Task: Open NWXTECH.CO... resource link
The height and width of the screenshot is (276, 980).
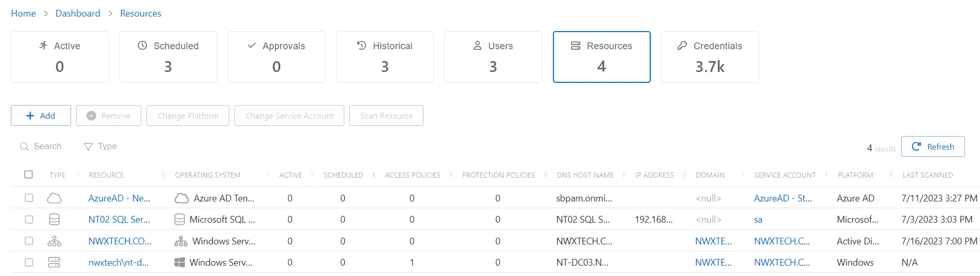Action: (120, 241)
